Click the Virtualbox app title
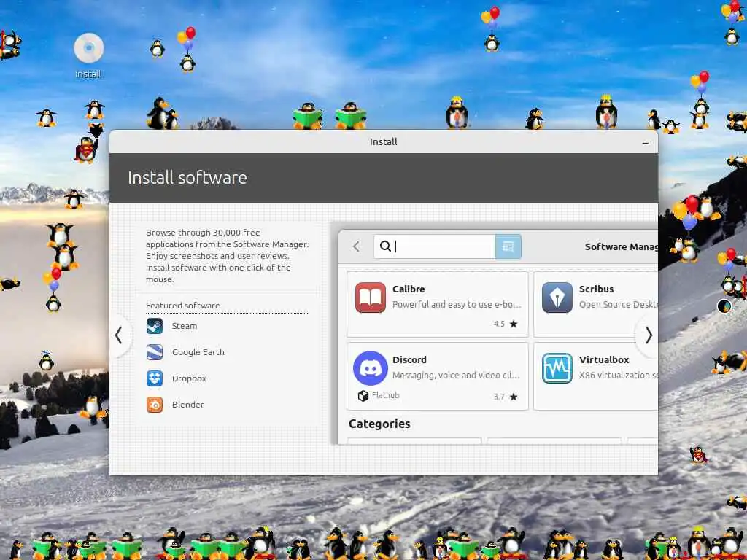The width and height of the screenshot is (747, 560). [604, 360]
